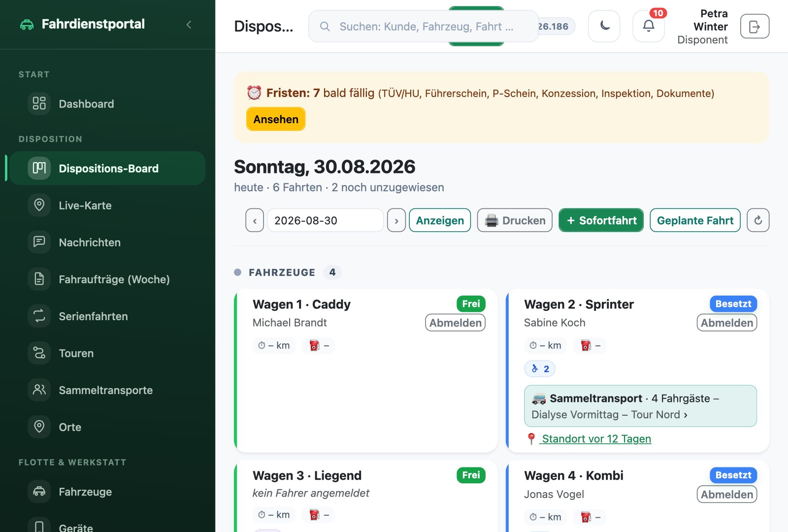This screenshot has height=532, width=788.
Task: Click the Frei status badge on Wagen 3
Action: click(471, 475)
